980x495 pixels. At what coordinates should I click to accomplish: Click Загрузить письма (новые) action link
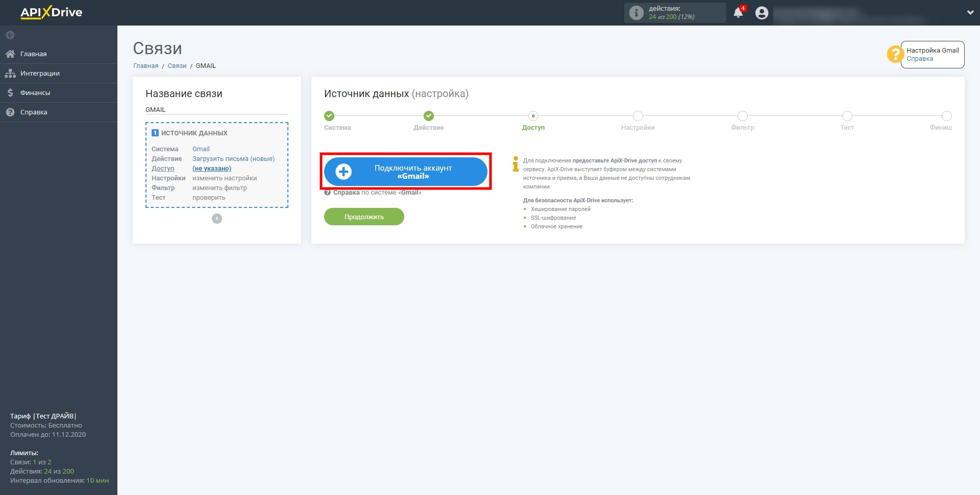point(233,159)
